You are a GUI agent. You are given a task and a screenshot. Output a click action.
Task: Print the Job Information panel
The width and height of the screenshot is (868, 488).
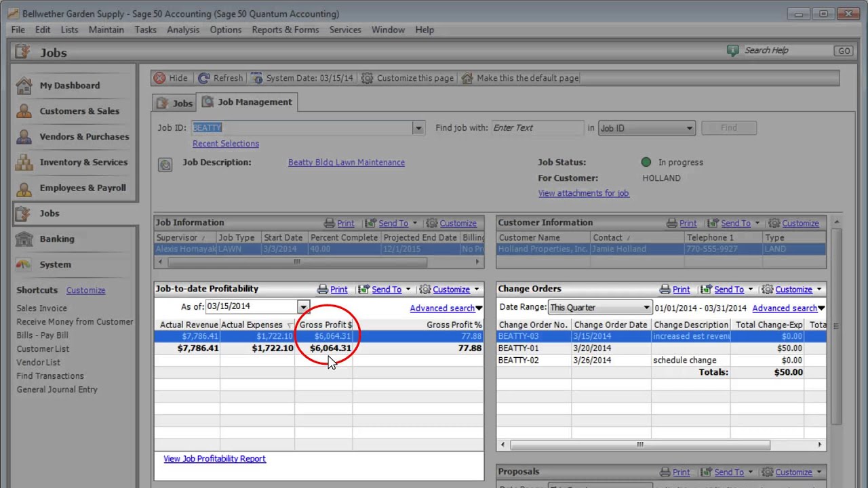point(339,223)
